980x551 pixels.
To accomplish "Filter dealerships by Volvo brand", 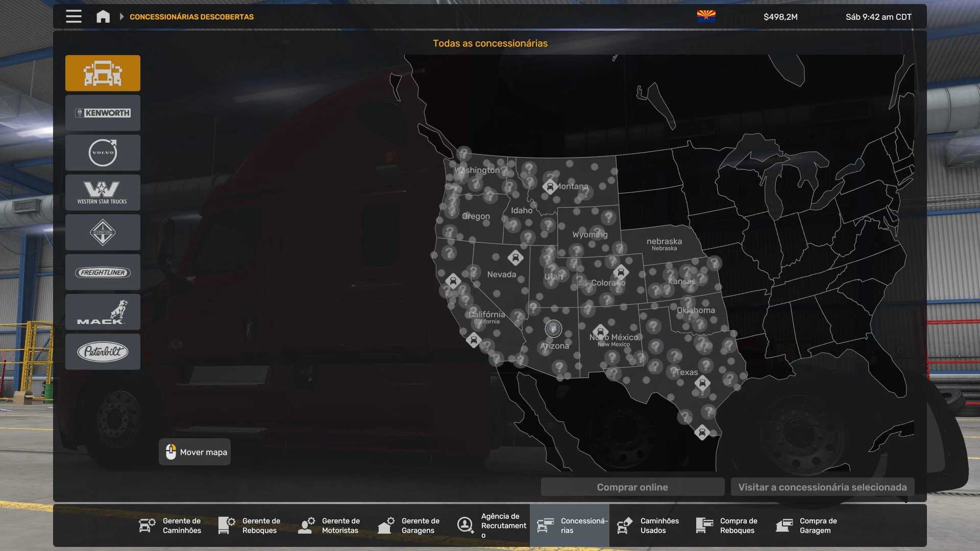I will [x=103, y=153].
